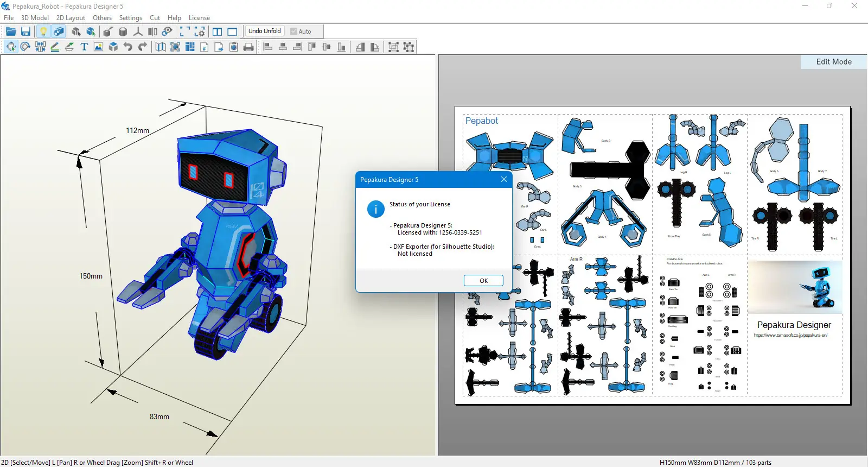
Task: Toggle the split two-pane view icon
Action: (x=217, y=31)
